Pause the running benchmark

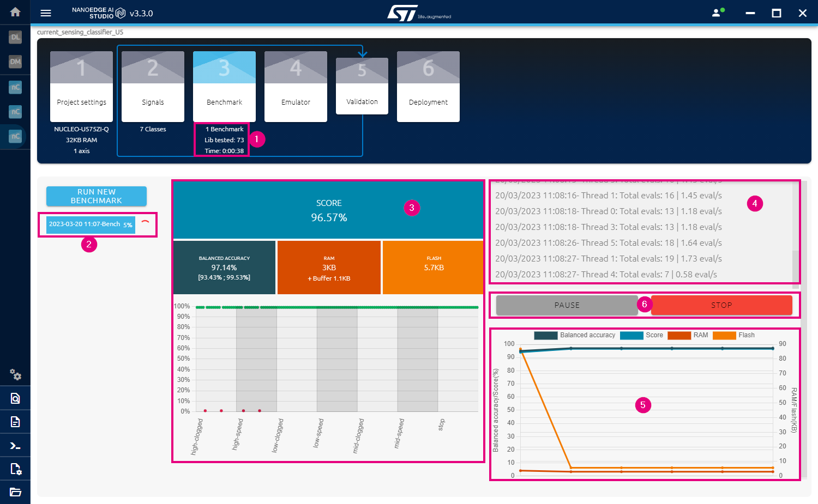(x=567, y=305)
